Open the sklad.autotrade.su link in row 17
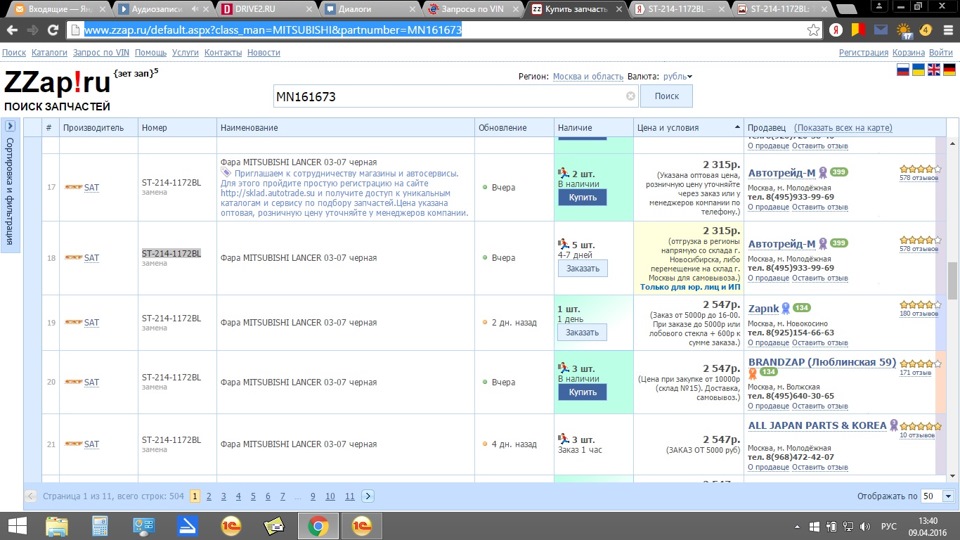The image size is (960, 540). (x=267, y=193)
